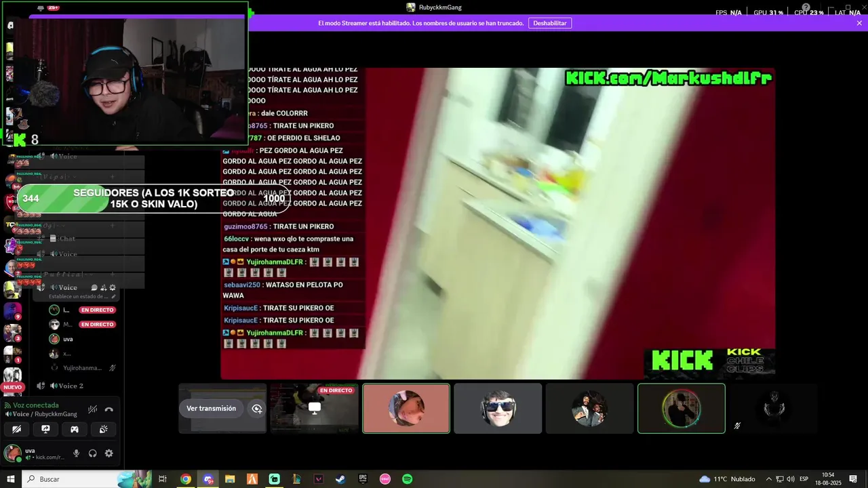Select the muted participant tile
Screen dimensions: 868x488
(x=773, y=408)
